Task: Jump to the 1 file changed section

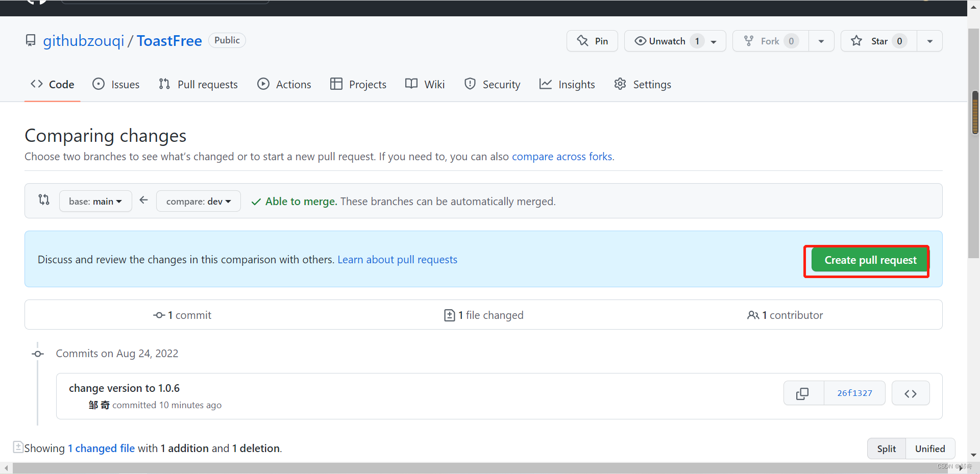Action: pyautogui.click(x=484, y=315)
